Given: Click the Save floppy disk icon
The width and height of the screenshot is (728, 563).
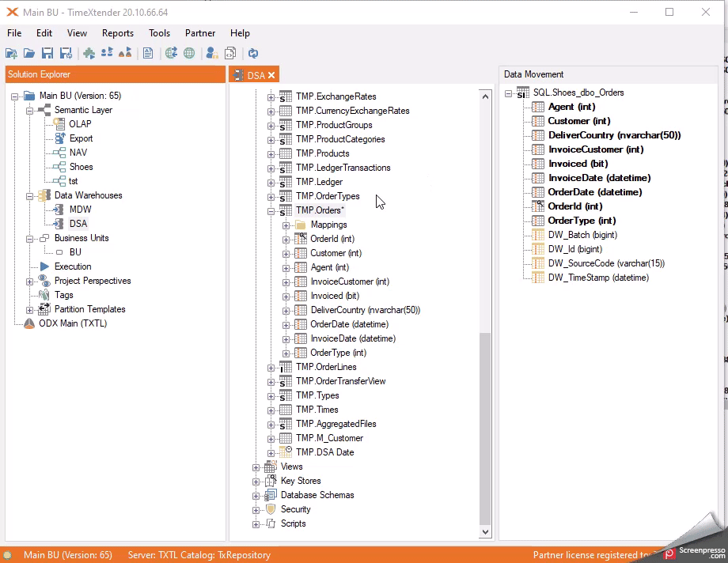Looking at the screenshot, I should click(x=47, y=54).
